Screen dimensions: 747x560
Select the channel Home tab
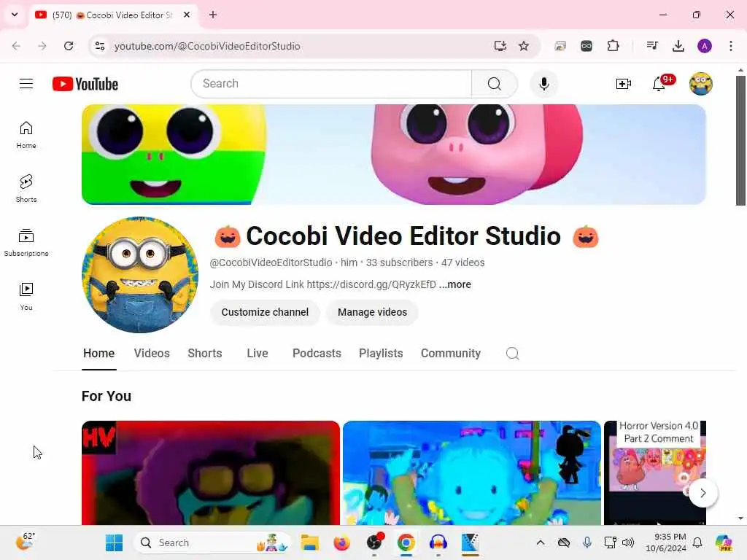click(x=98, y=354)
